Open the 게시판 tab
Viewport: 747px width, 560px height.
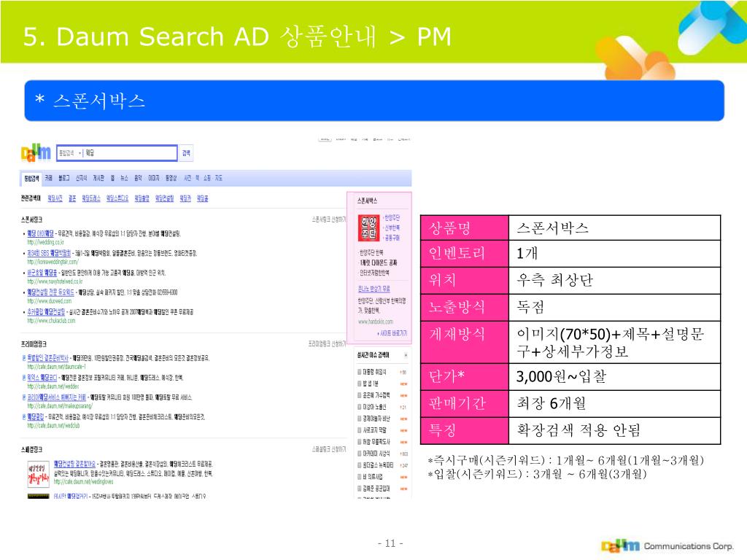click(98, 178)
